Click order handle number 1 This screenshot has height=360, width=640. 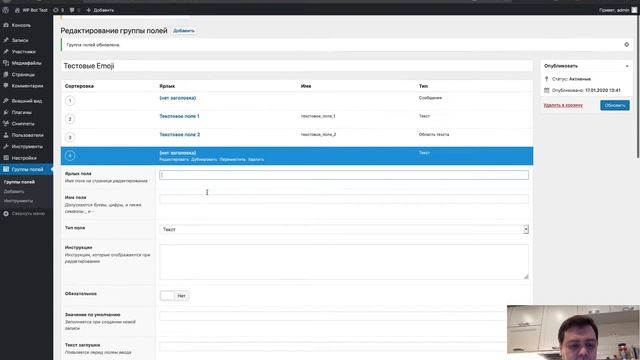pyautogui.click(x=70, y=101)
